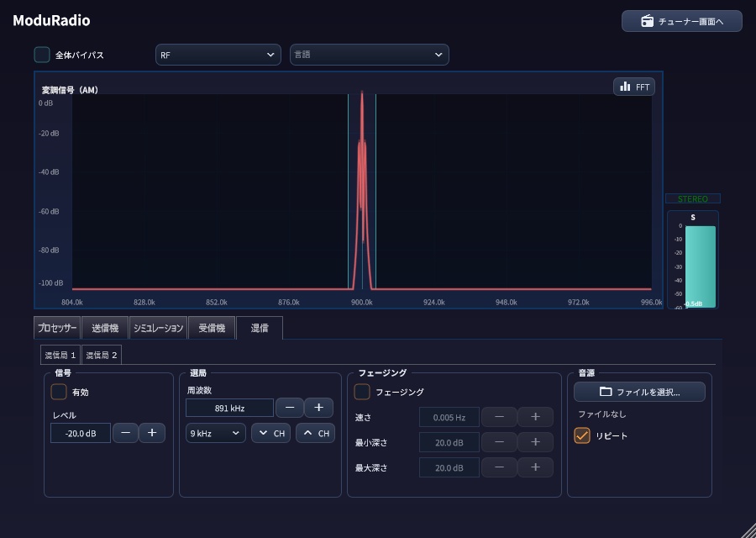Select the 混信 tab
756x538 pixels.
pyautogui.click(x=260, y=328)
